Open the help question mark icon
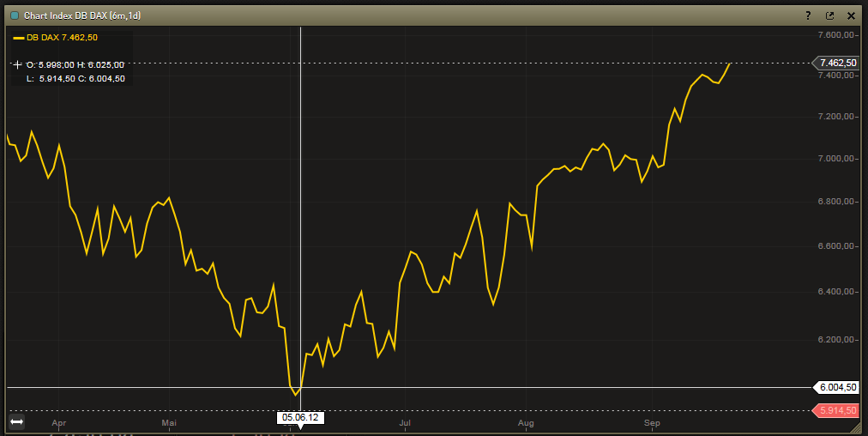Viewport: 868px width, 436px height. pos(808,15)
